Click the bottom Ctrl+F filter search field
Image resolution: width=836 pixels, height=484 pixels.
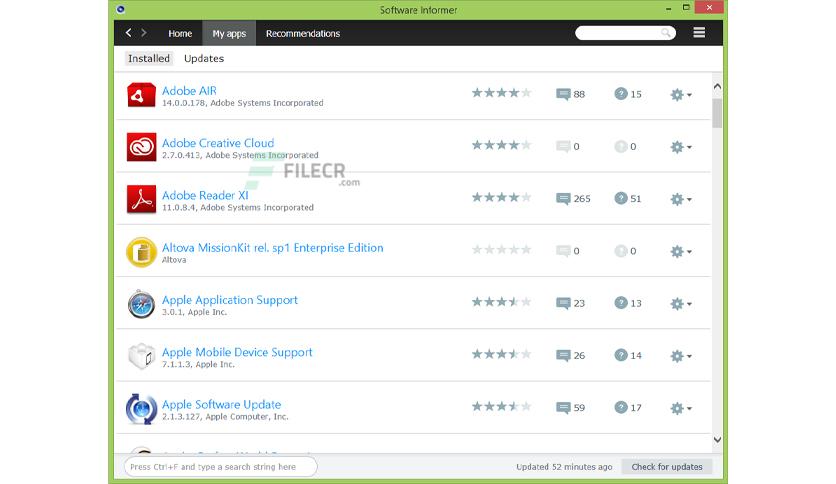(221, 467)
